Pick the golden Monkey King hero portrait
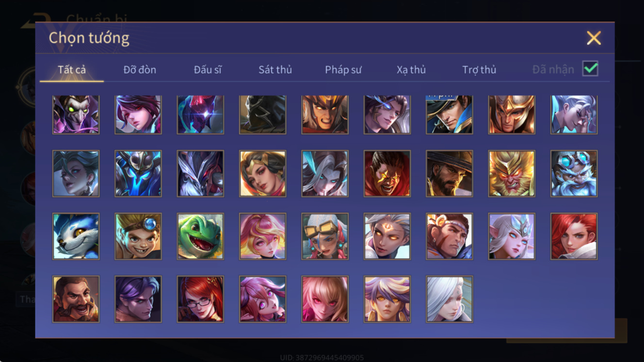This screenshot has width=644, height=362. (x=512, y=173)
